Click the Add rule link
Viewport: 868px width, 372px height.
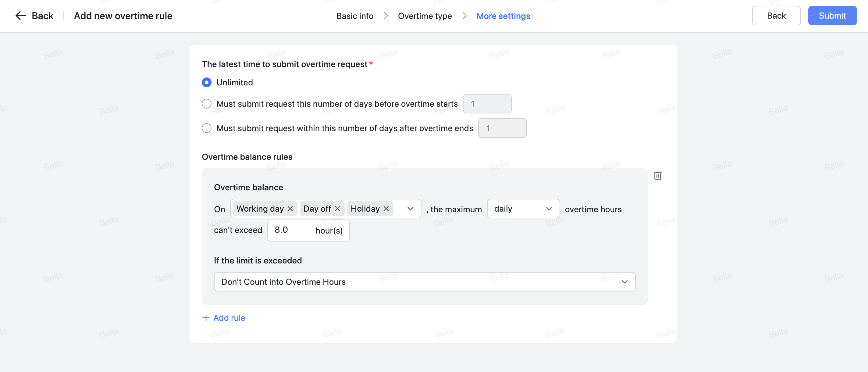pyautogui.click(x=229, y=317)
